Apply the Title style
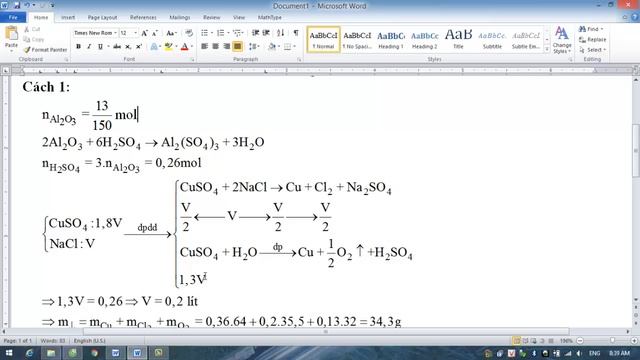Image resolution: width=640 pixels, height=360 pixels. point(458,40)
